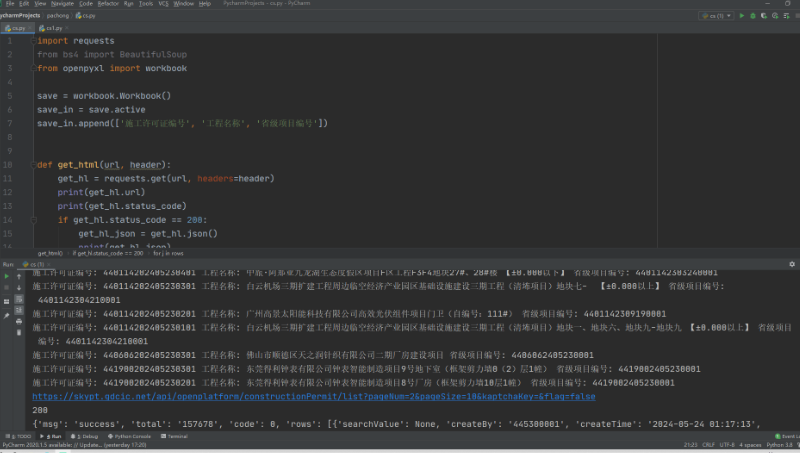800x453 pixels.
Task: Open the Tools menu
Action: coord(146,4)
